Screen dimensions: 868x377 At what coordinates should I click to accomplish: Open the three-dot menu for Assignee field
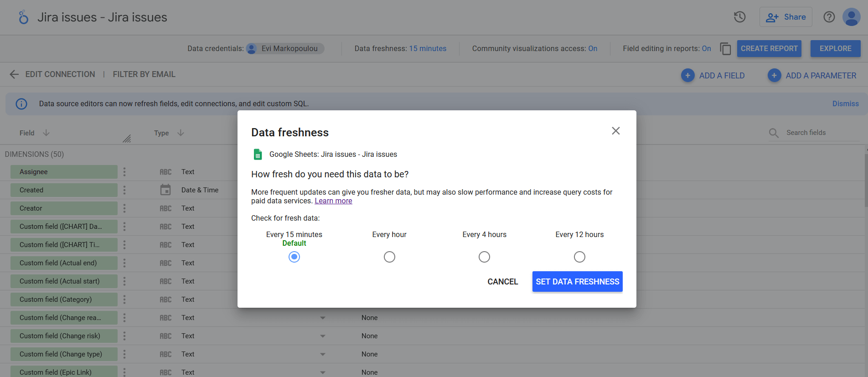pyautogui.click(x=124, y=172)
